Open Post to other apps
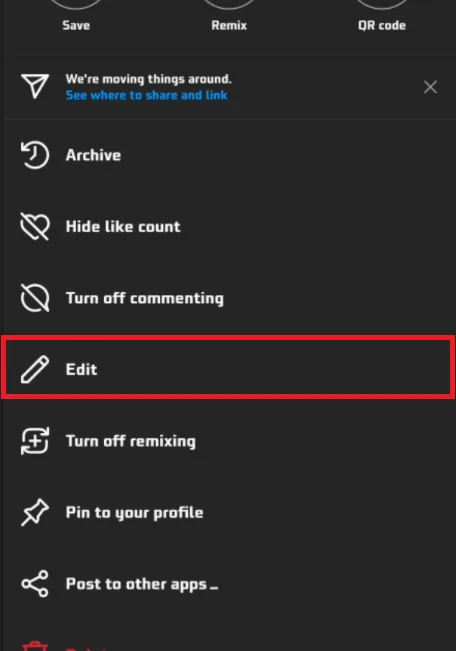This screenshot has height=651, width=456. coord(228,583)
